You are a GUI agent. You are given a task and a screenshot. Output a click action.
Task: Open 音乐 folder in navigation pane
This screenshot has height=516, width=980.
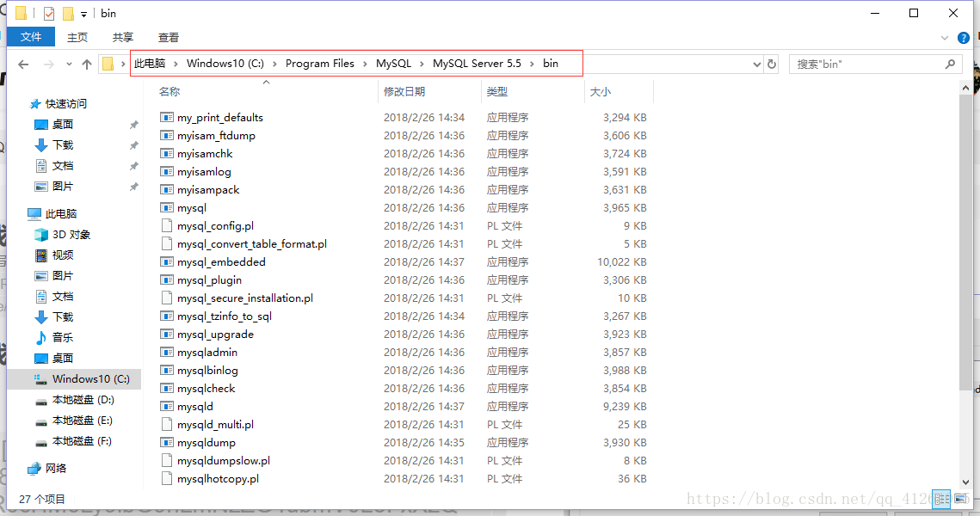tap(63, 337)
